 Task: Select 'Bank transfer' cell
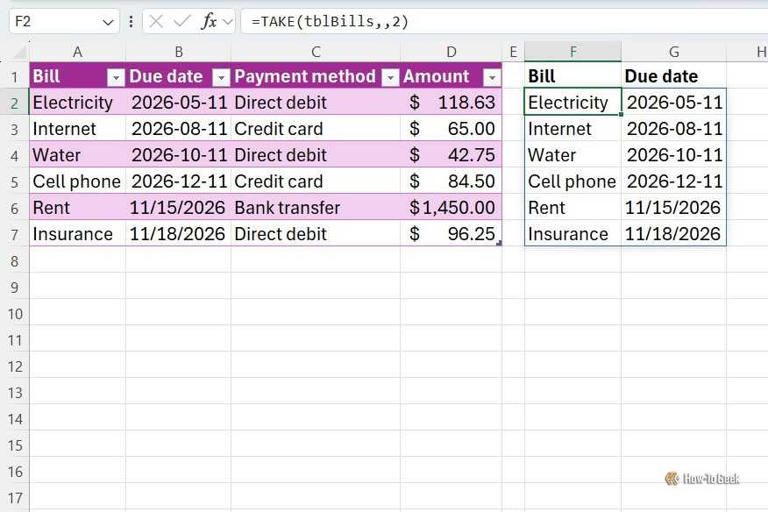[x=316, y=208]
